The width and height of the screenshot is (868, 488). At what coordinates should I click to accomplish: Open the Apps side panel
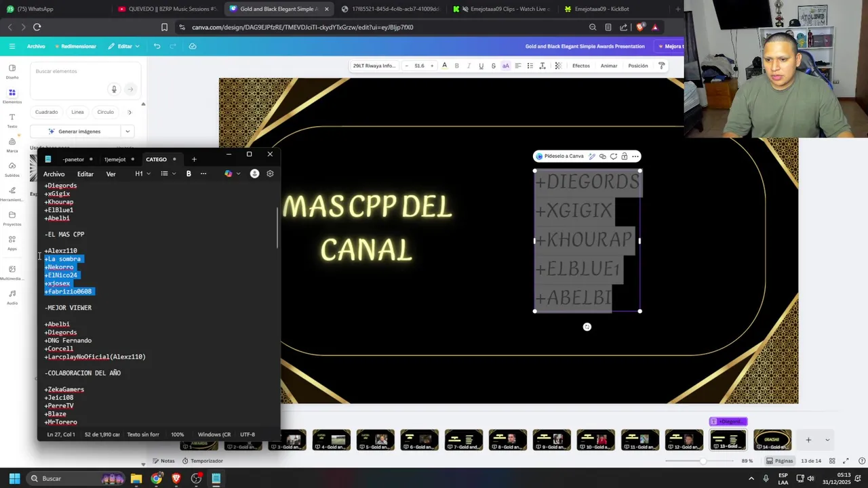coord(12,243)
